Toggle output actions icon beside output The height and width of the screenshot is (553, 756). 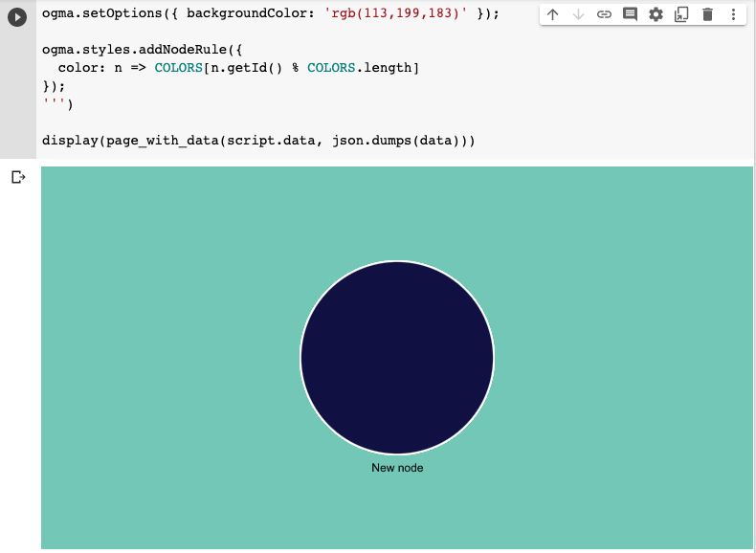click(x=18, y=177)
